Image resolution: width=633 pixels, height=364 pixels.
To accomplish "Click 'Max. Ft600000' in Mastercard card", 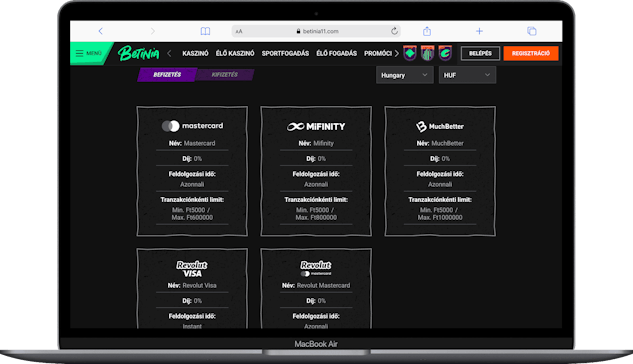I will pyautogui.click(x=192, y=218).
